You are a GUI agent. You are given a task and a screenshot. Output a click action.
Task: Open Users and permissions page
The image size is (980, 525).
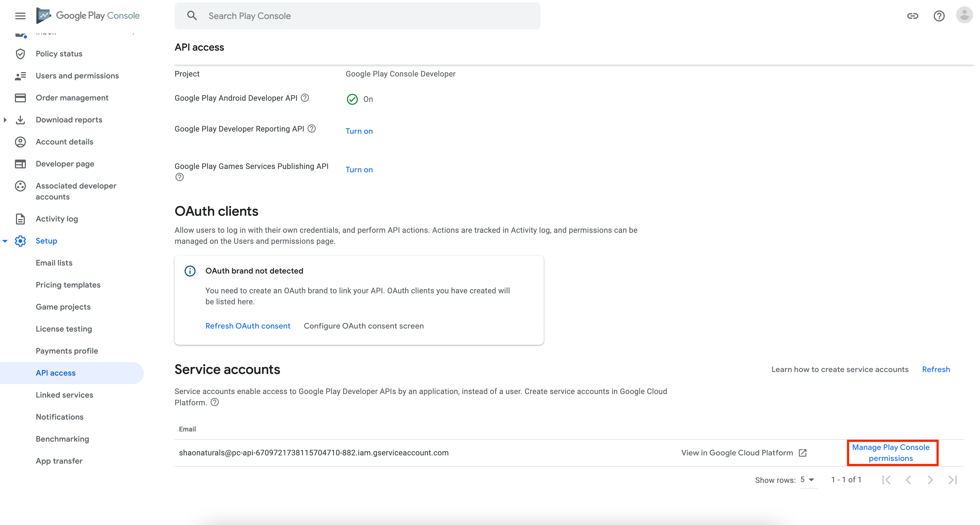(x=77, y=76)
